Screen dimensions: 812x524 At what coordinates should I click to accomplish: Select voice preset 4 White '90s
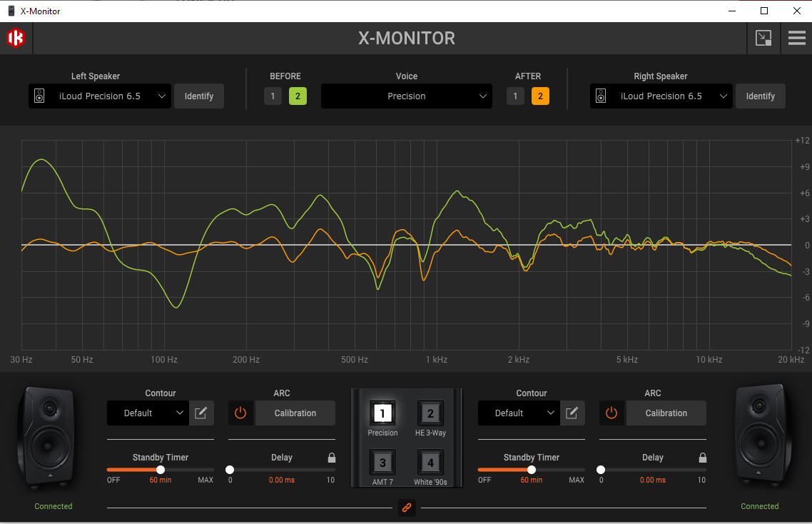pyautogui.click(x=430, y=463)
